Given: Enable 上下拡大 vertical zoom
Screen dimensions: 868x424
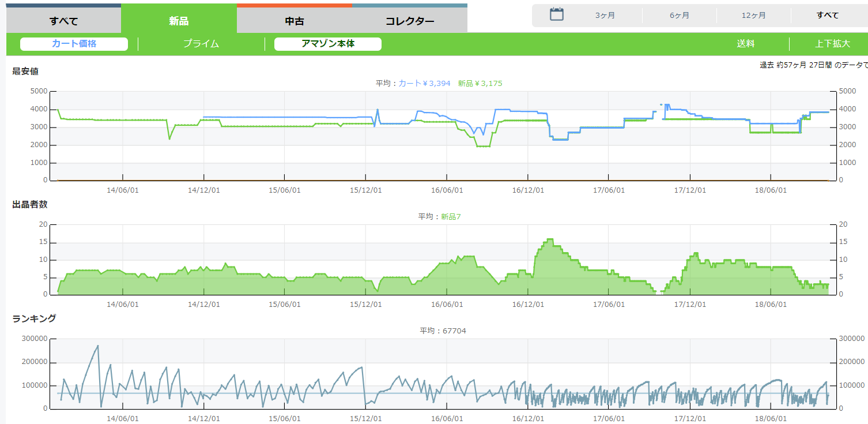Looking at the screenshot, I should point(832,44).
